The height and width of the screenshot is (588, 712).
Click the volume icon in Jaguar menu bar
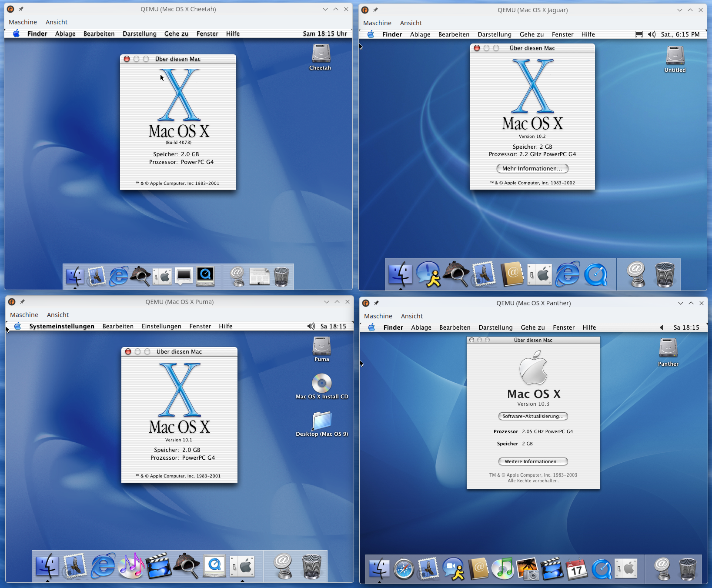pos(652,34)
